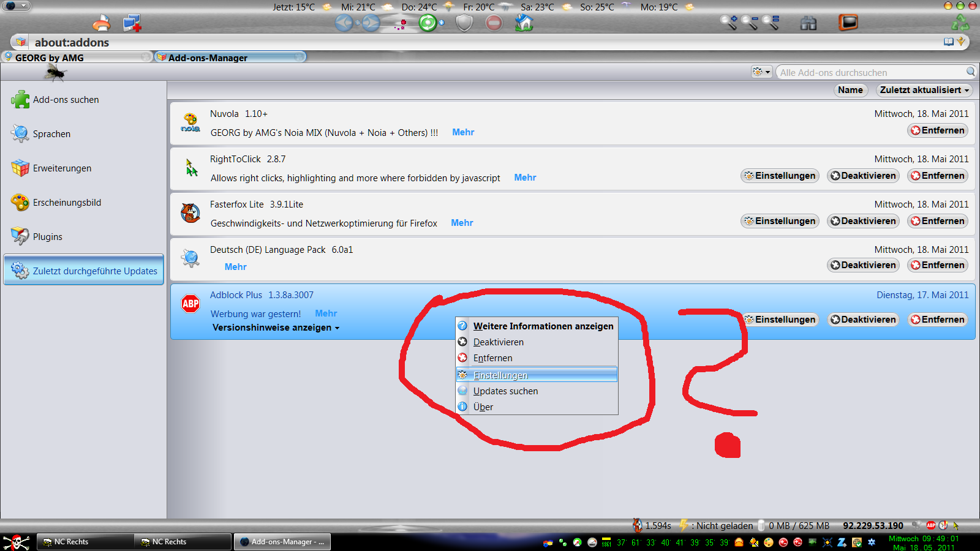Remove the Nuvola theme with Entfernen

coord(938,130)
